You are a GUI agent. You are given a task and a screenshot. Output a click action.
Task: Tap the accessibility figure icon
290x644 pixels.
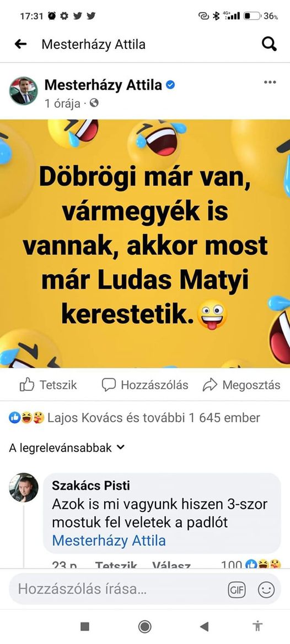click(x=257, y=626)
